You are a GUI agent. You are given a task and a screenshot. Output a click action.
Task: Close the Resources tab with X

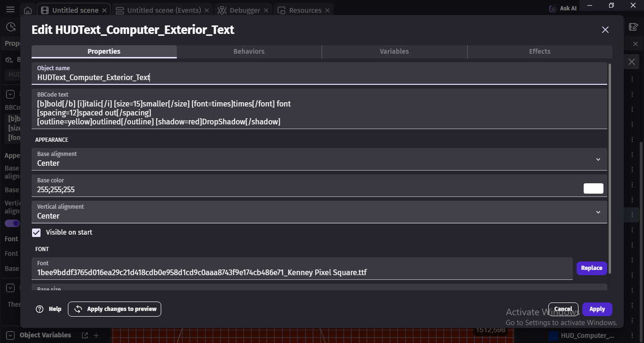[x=328, y=10]
